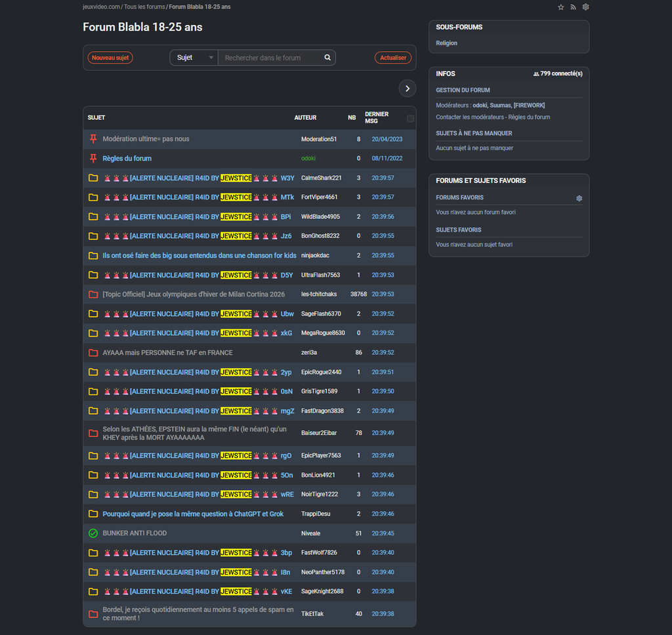Focus the Rechercher dans le forum field

click(x=270, y=58)
